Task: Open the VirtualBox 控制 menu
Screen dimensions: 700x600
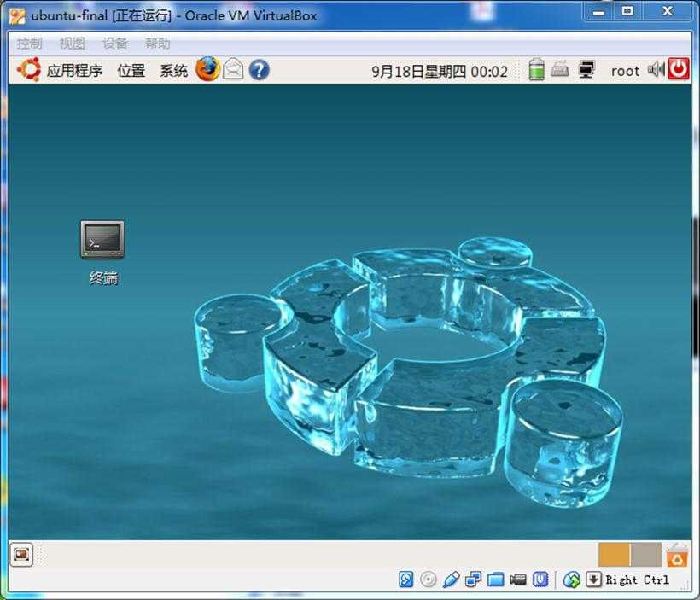Action: pos(30,44)
